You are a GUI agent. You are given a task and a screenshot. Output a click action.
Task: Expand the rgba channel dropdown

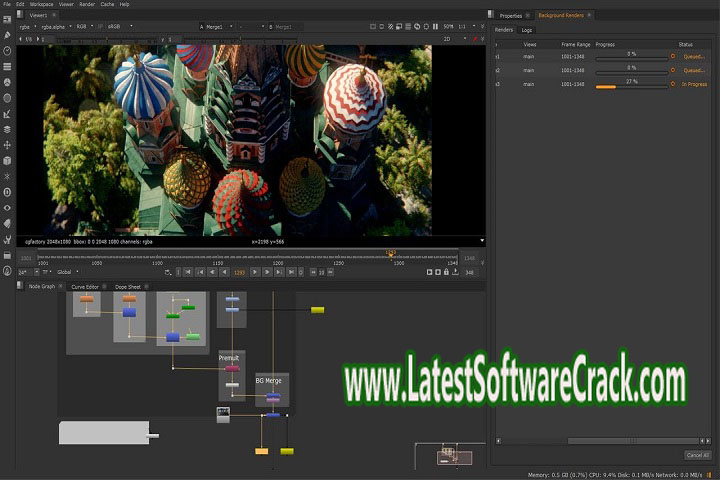pos(29,27)
